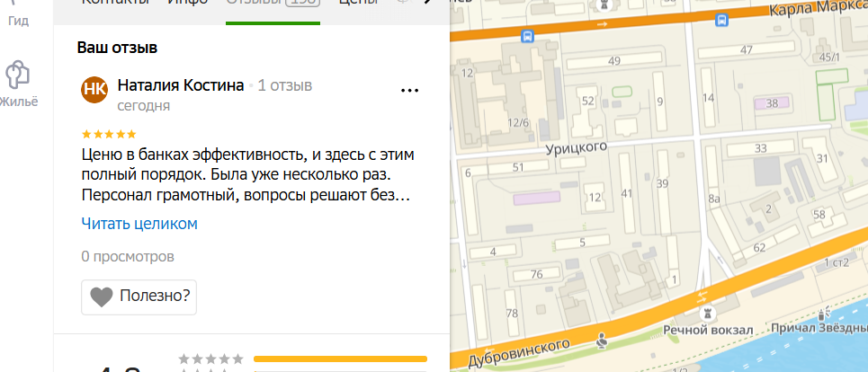Screen dimensions: 868x372
Task: Expand more tabs with the right chevron
Action: [x=427, y=2]
